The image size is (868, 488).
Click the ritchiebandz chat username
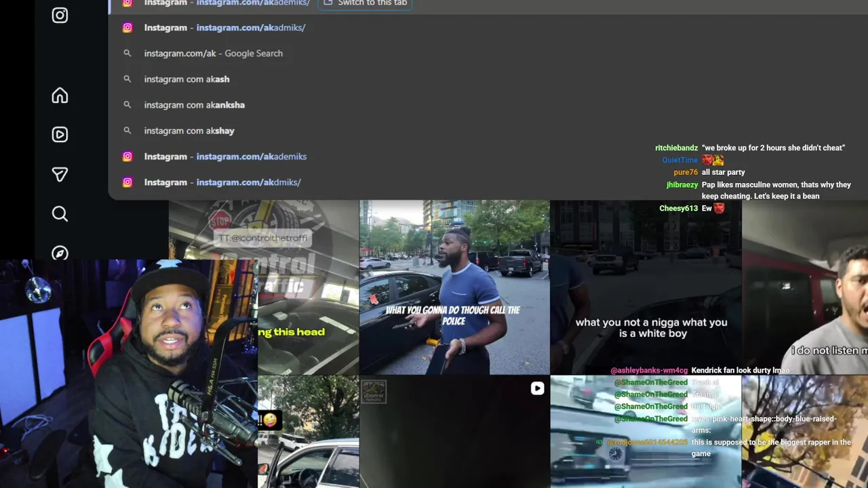(676, 148)
